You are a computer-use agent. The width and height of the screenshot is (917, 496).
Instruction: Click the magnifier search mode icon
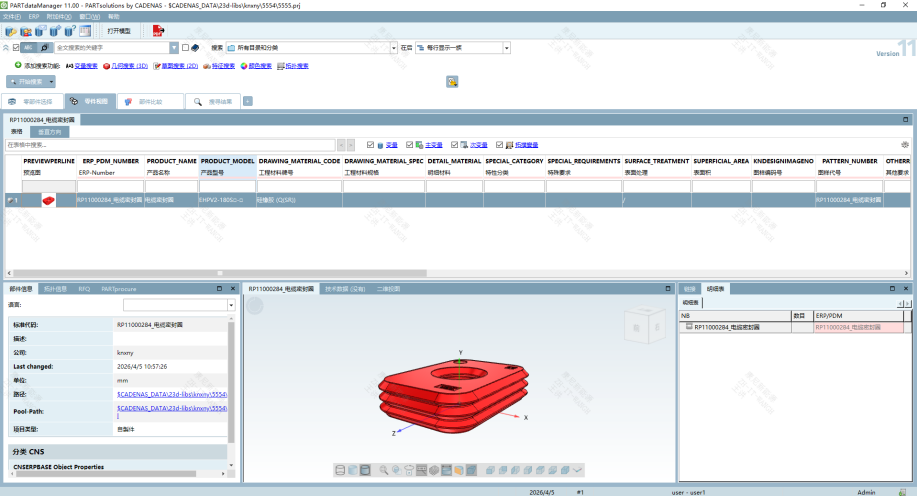(44, 47)
